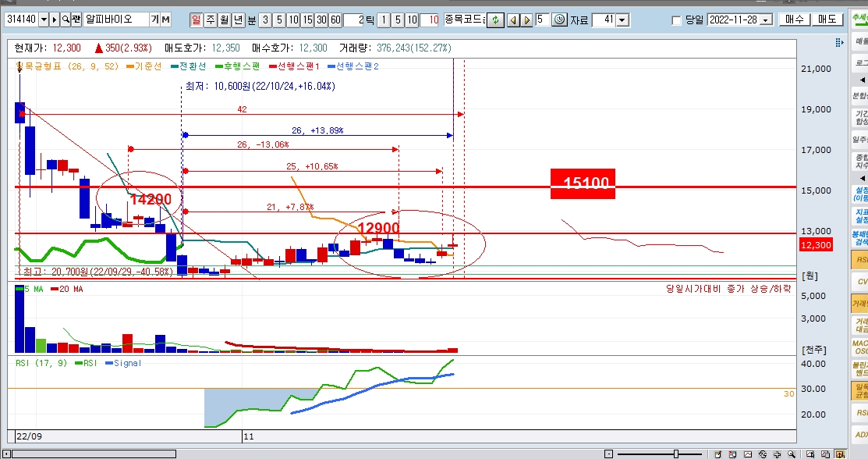Click the 매도 (sell) button

[x=827, y=20]
